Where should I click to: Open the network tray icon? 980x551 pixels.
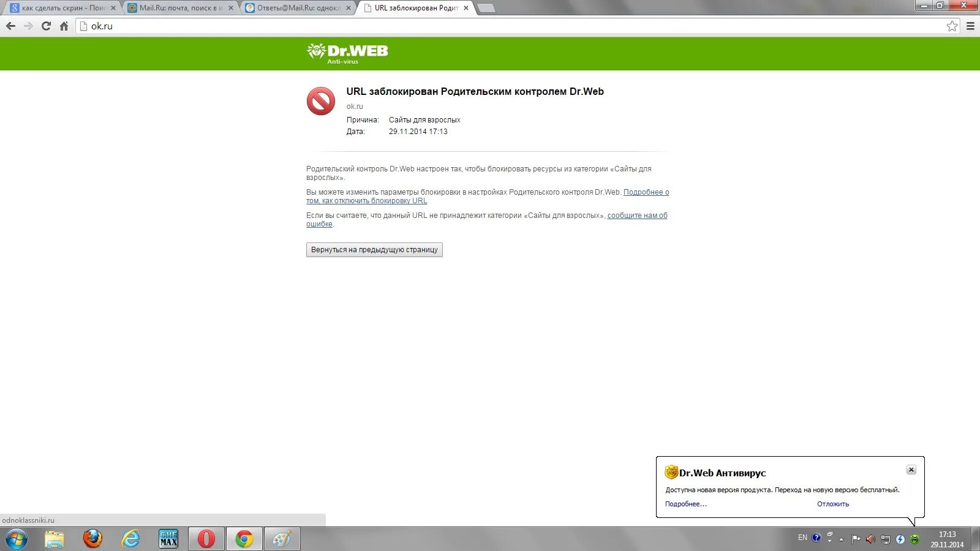pos(885,539)
